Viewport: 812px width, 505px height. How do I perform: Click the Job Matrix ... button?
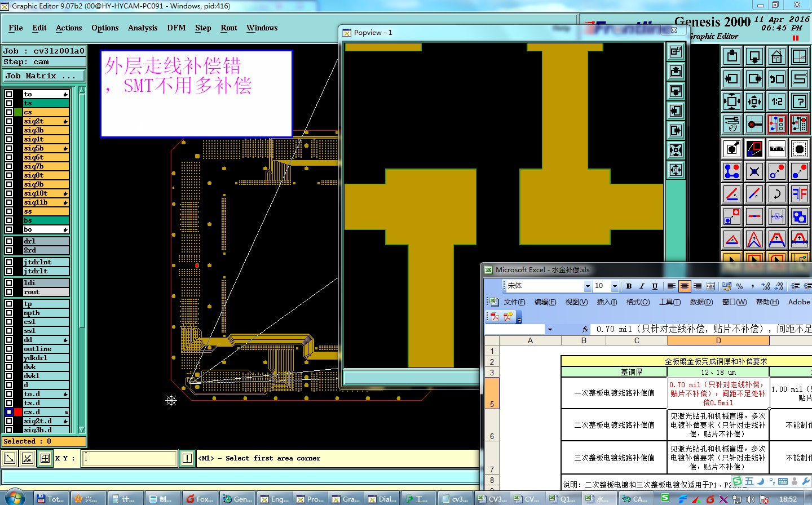(x=44, y=76)
